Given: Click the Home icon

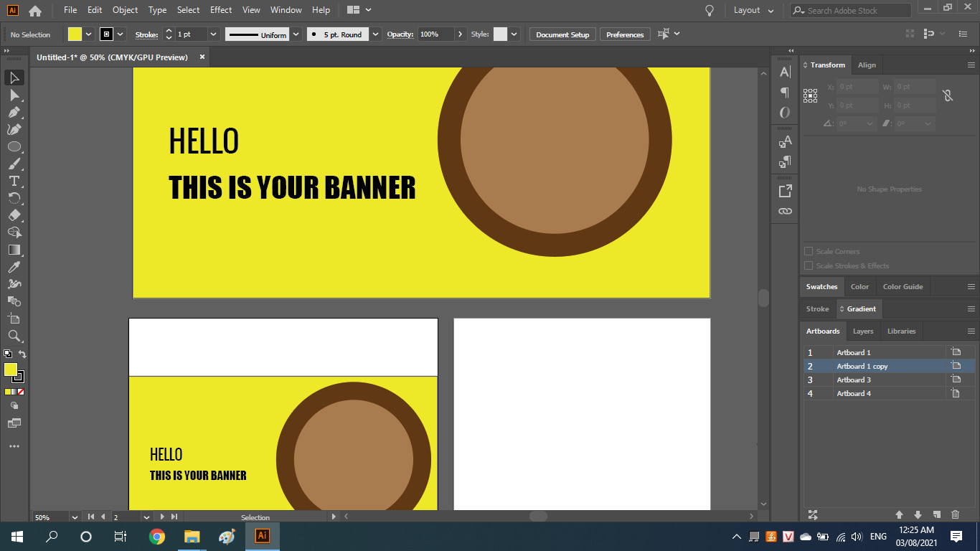Looking at the screenshot, I should coord(34,11).
